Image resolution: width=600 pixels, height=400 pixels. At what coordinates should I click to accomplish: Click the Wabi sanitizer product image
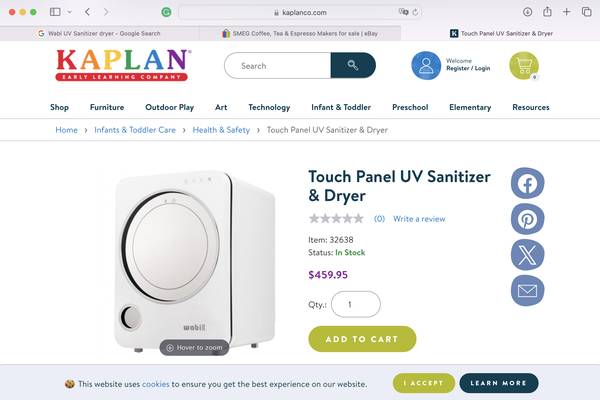click(194, 260)
